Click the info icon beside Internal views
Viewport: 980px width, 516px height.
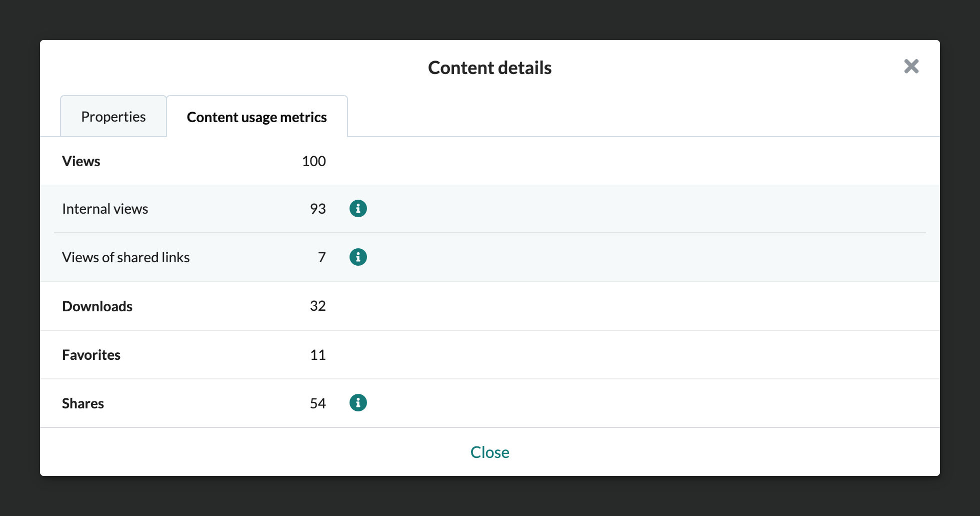pyautogui.click(x=358, y=208)
